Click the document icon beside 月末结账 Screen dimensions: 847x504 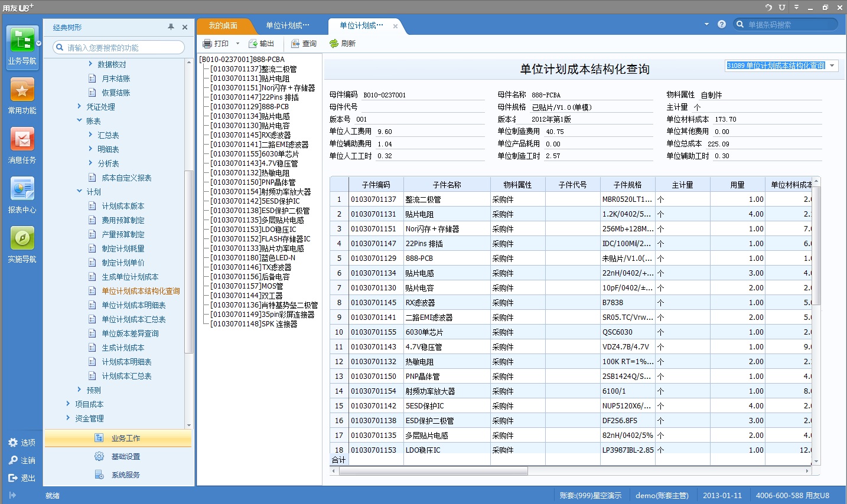92,78
